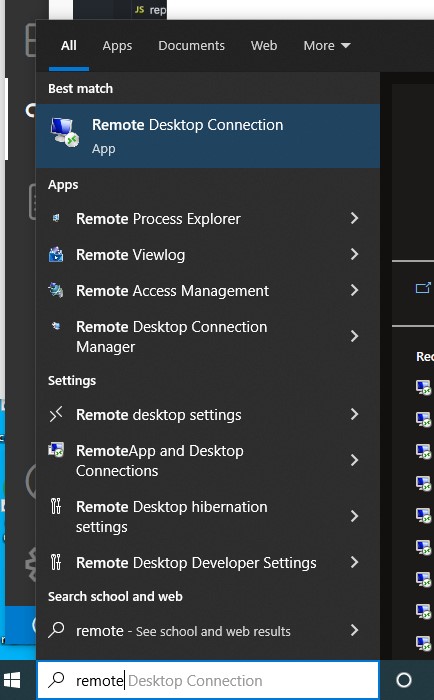Viewport: 434px width, 700px height.
Task: Click the Open icon in preview pane
Action: [423, 288]
